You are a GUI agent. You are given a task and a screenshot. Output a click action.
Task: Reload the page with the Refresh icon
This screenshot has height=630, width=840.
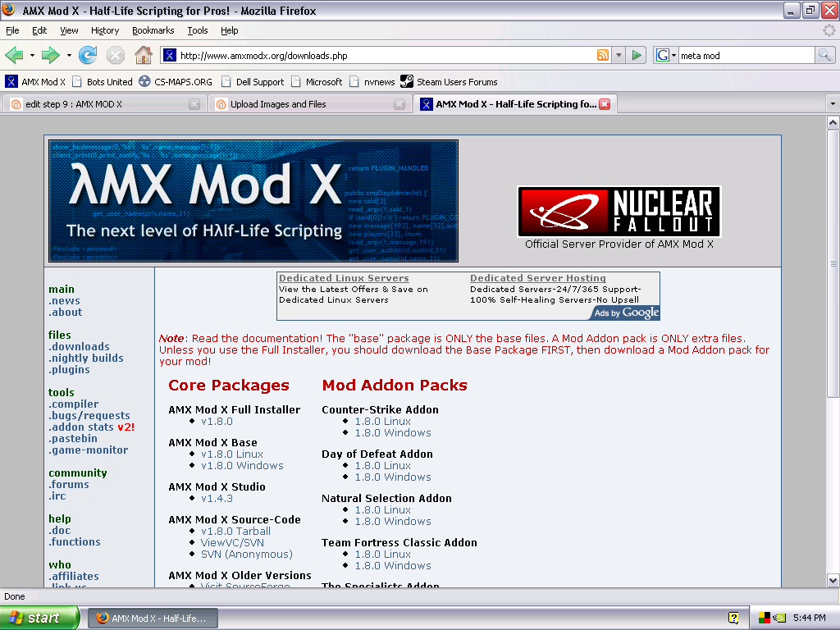[87, 55]
